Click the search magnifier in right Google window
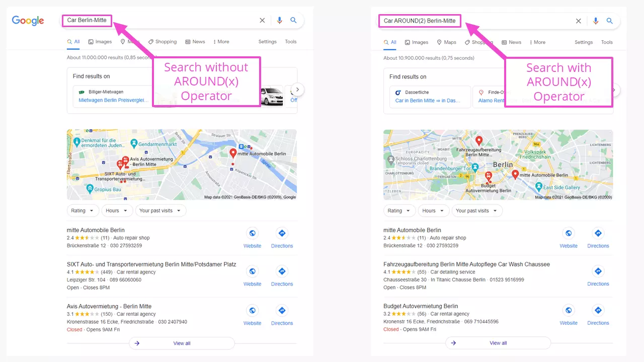 (x=610, y=21)
